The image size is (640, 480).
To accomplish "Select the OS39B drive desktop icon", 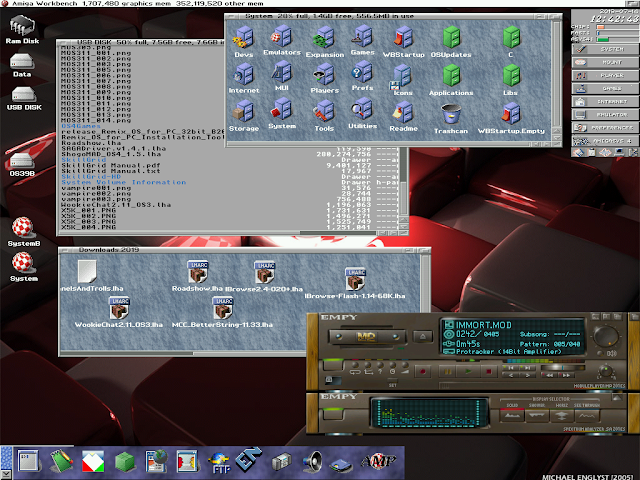I will 22,162.
